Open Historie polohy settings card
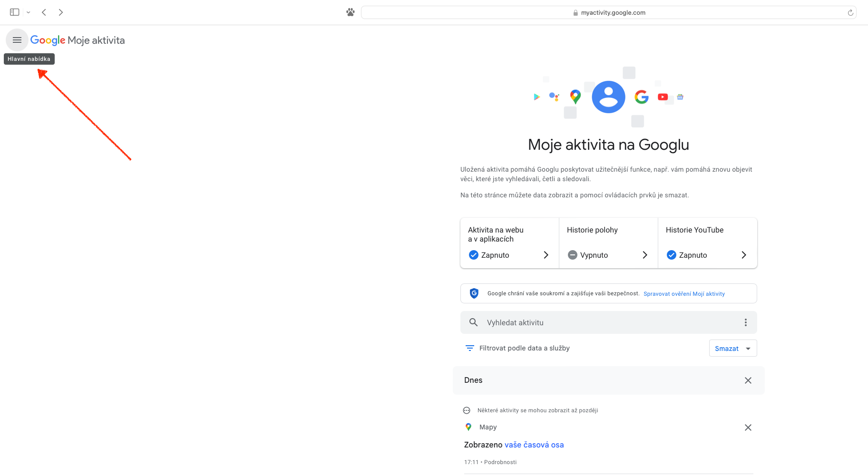The width and height of the screenshot is (868, 476). (608, 243)
